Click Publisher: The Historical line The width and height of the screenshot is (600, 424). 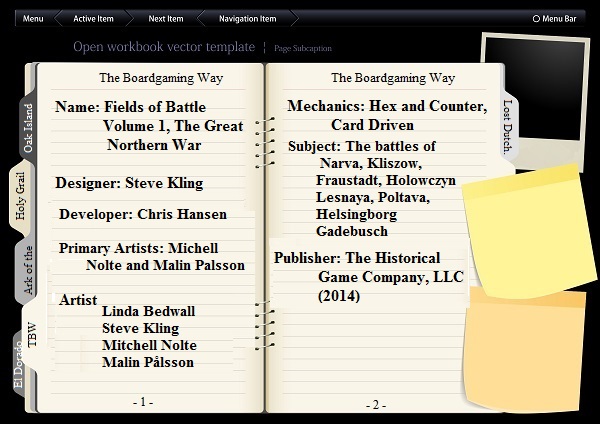coord(357,258)
